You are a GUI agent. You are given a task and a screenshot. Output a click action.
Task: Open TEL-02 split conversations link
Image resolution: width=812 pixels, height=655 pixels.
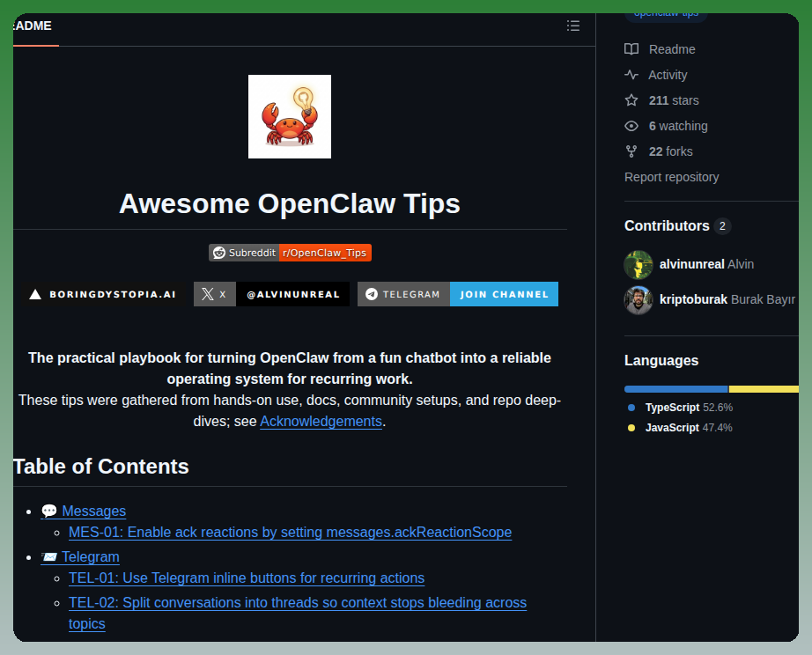pyautogui.click(x=298, y=613)
